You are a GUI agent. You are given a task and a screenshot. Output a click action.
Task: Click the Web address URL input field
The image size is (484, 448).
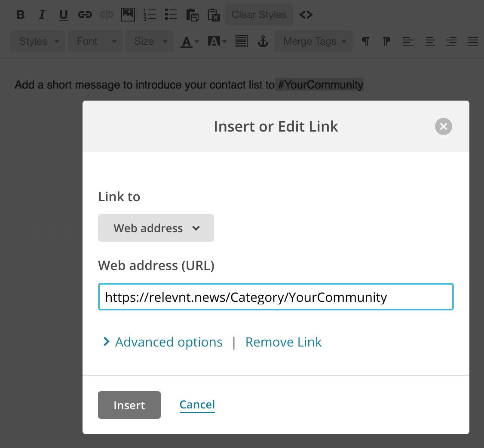276,297
